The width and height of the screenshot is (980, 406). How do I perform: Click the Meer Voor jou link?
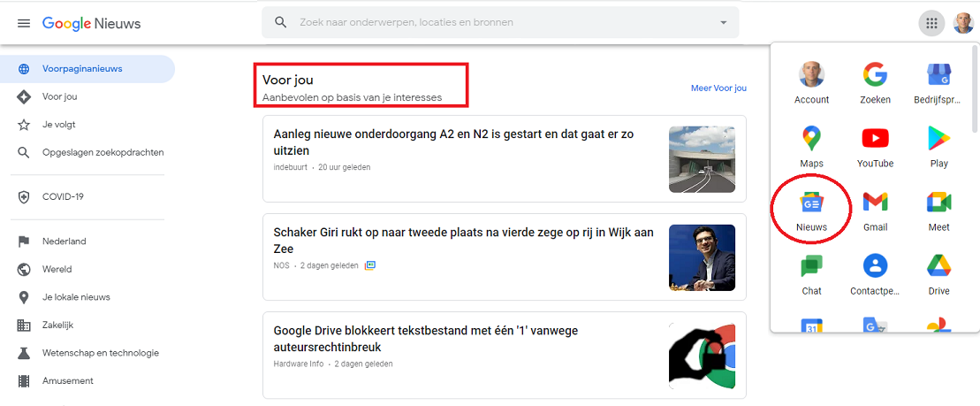[718, 88]
